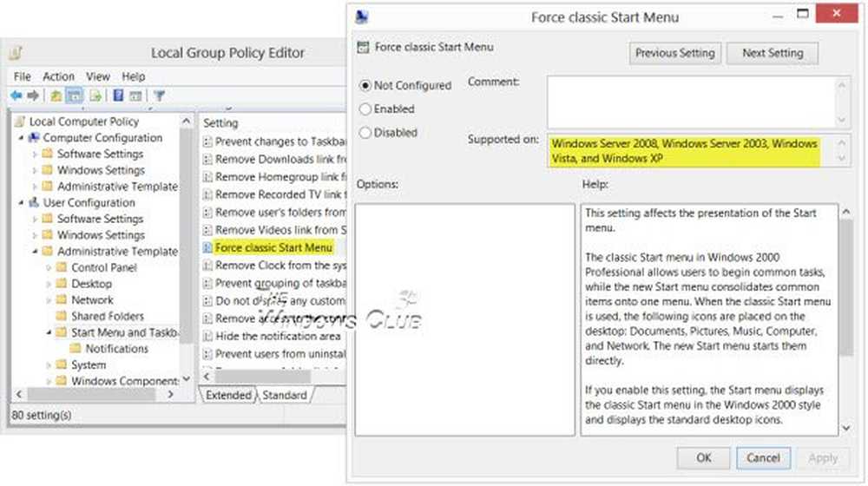
Task: Click the policy icon beside Remove Recorded TV link
Action: [207, 195]
